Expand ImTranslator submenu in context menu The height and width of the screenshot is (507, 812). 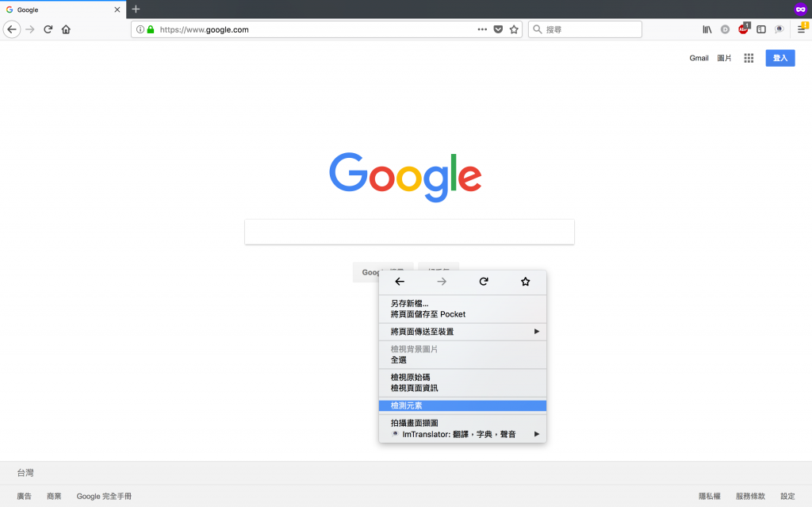click(462, 435)
